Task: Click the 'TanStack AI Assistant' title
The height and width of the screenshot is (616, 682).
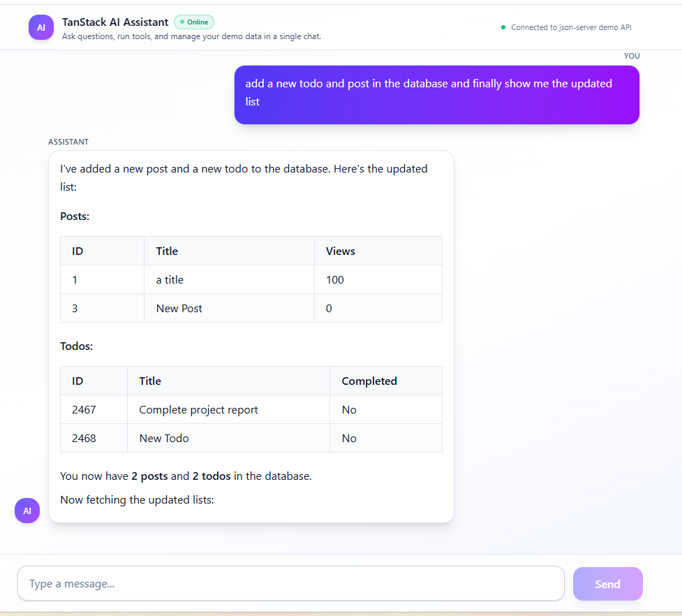Action: pos(114,22)
